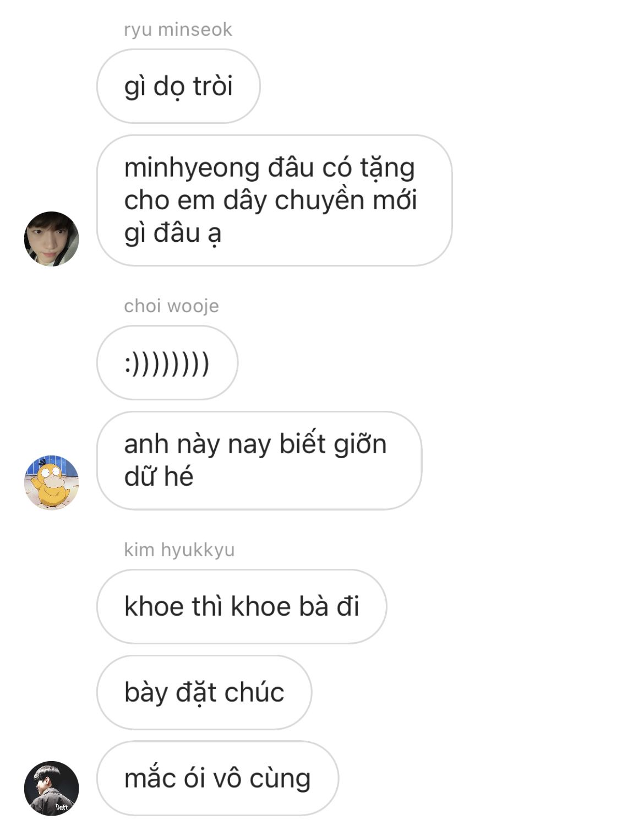View kim hyukkyu's Deft avatar
The width and height of the screenshot is (644, 825).
pos(52,789)
